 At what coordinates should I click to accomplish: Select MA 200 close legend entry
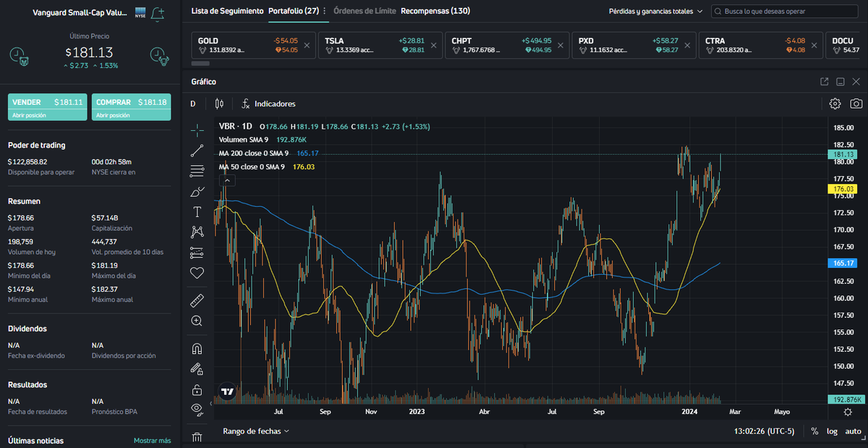coord(254,153)
